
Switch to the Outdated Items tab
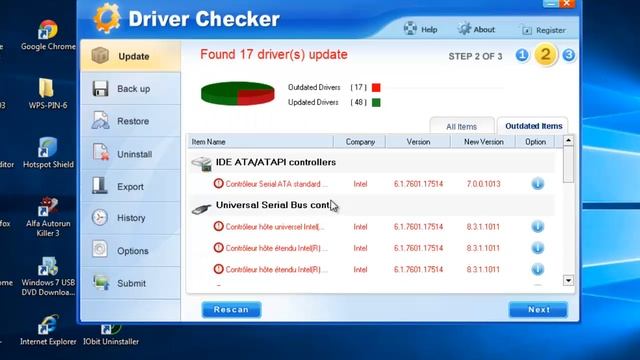[533, 126]
